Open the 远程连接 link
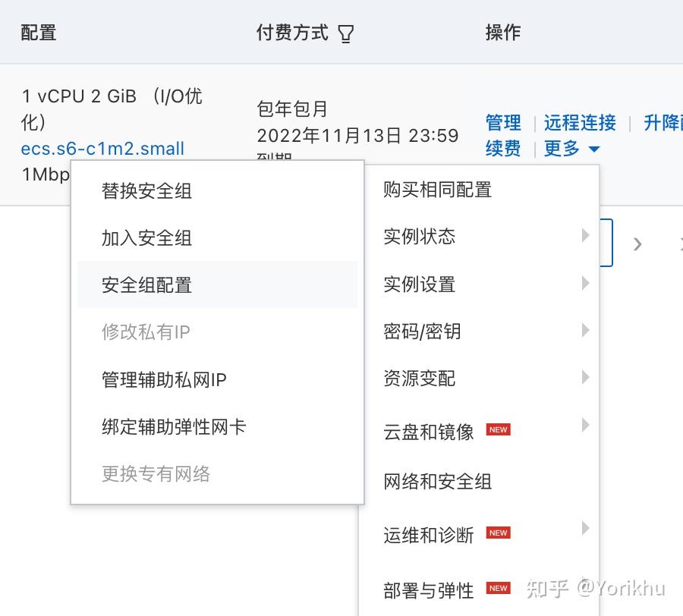 pos(580,122)
